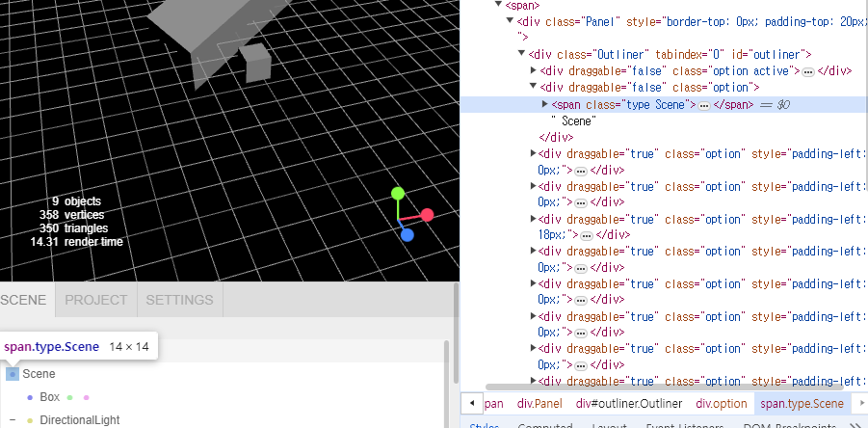Open the SETTINGS tab
This screenshot has width=868, height=428.
[180, 300]
